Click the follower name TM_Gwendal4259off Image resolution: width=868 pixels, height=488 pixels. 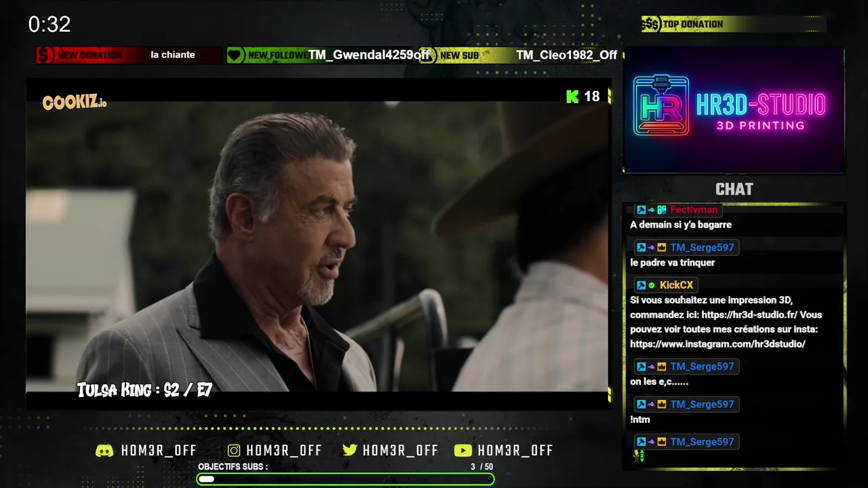(x=370, y=55)
